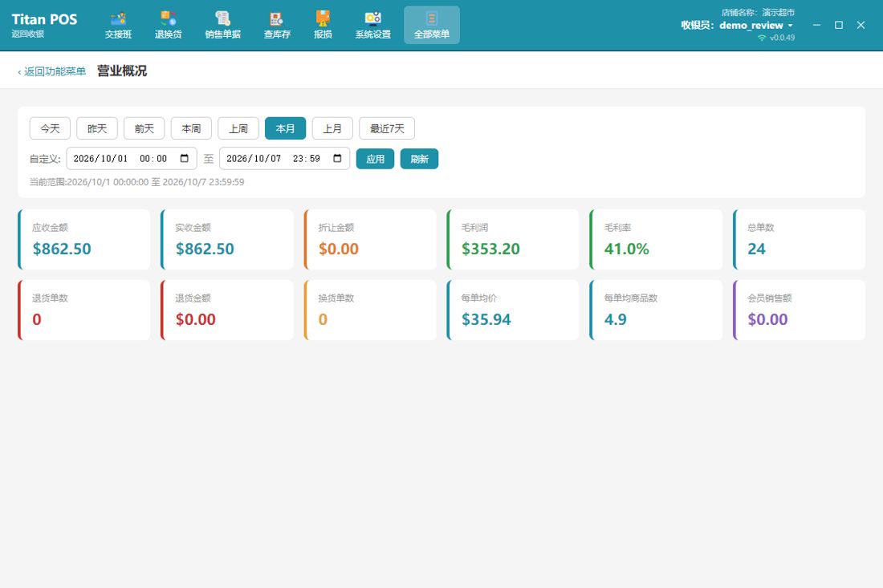Viewport: 883px width, 588px height.
Task: Close the Titan POS window
Action: (861, 26)
